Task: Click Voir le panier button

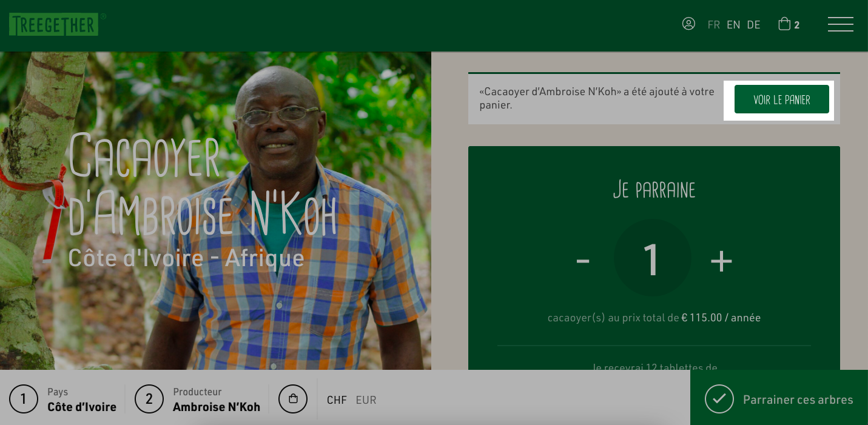Action: (x=781, y=99)
